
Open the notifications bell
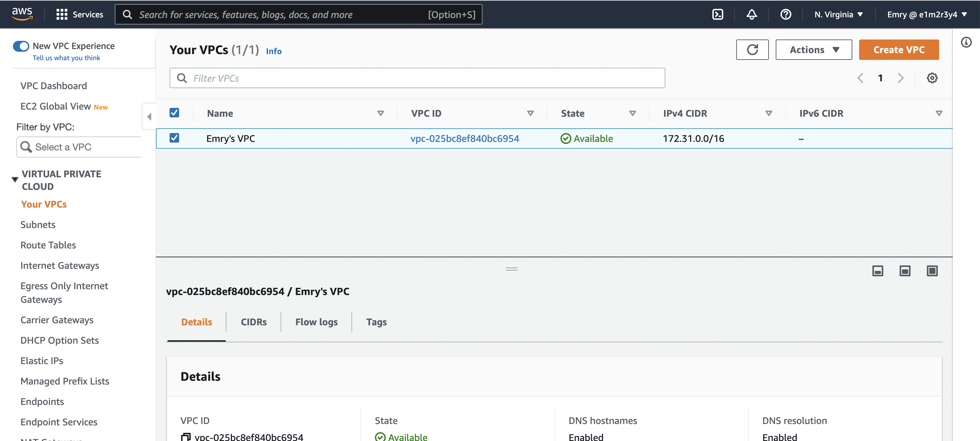point(752,14)
